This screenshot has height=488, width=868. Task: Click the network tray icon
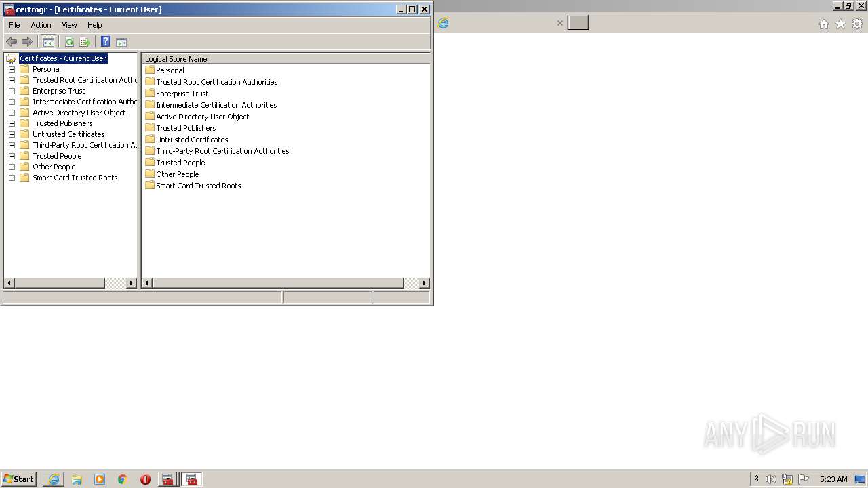(x=787, y=479)
